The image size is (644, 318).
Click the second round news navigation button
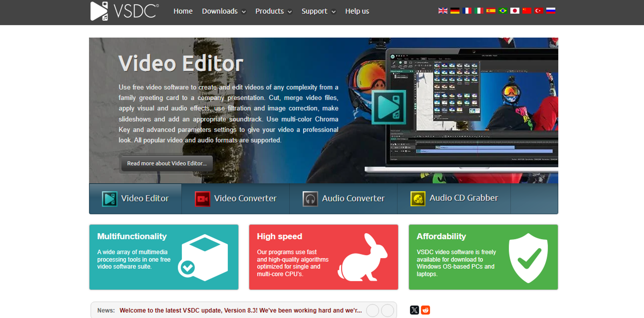tap(387, 311)
